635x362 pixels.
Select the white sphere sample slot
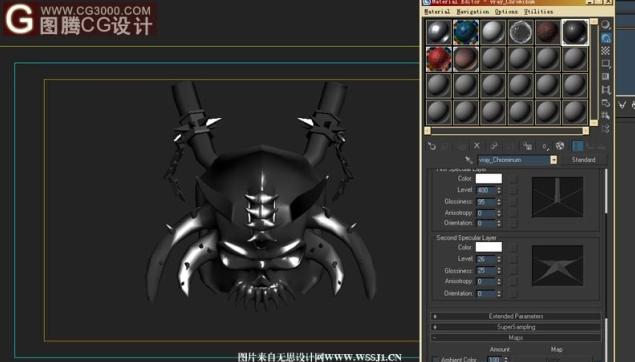click(493, 32)
